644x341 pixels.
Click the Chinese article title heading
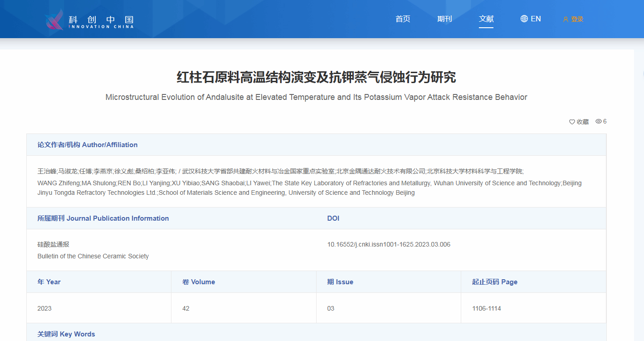(x=316, y=77)
